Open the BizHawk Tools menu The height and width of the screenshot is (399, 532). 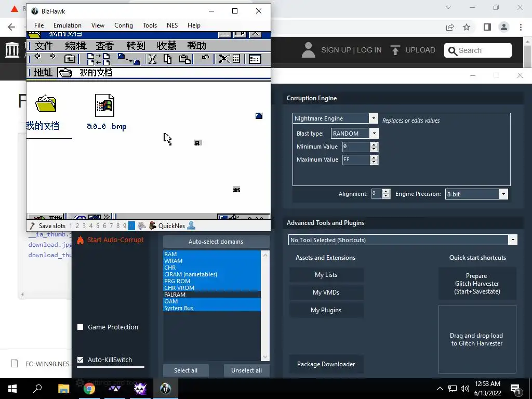150,25
